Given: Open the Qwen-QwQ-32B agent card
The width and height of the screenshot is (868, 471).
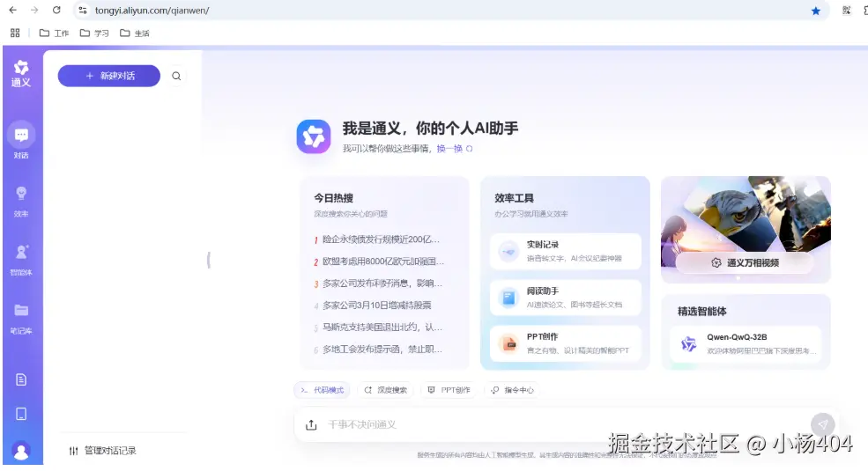Looking at the screenshot, I should 746,344.
